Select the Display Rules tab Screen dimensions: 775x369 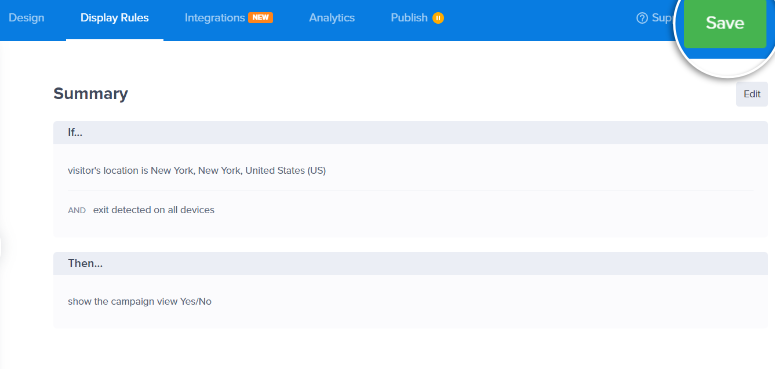[115, 18]
